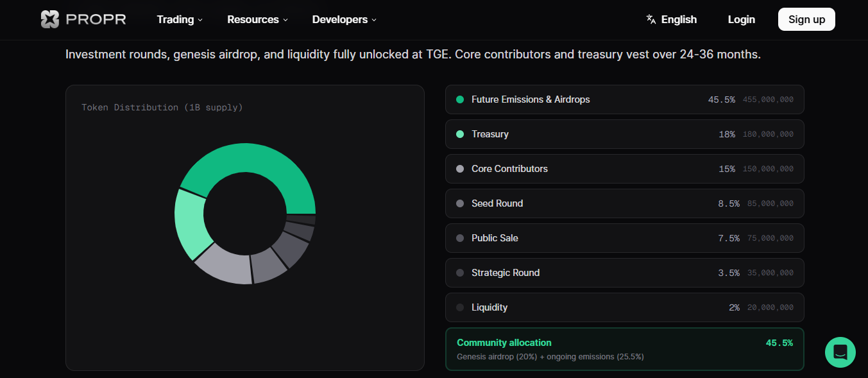Expand the Resources dropdown chevron

[x=285, y=20]
